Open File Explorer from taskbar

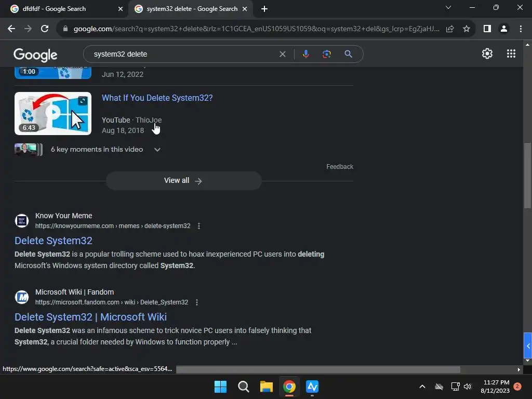click(x=267, y=387)
